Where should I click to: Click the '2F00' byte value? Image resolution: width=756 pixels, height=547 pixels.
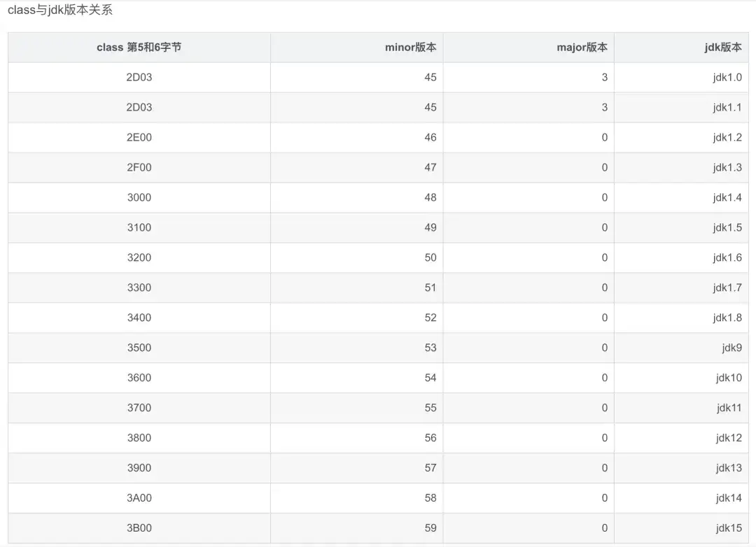(139, 167)
